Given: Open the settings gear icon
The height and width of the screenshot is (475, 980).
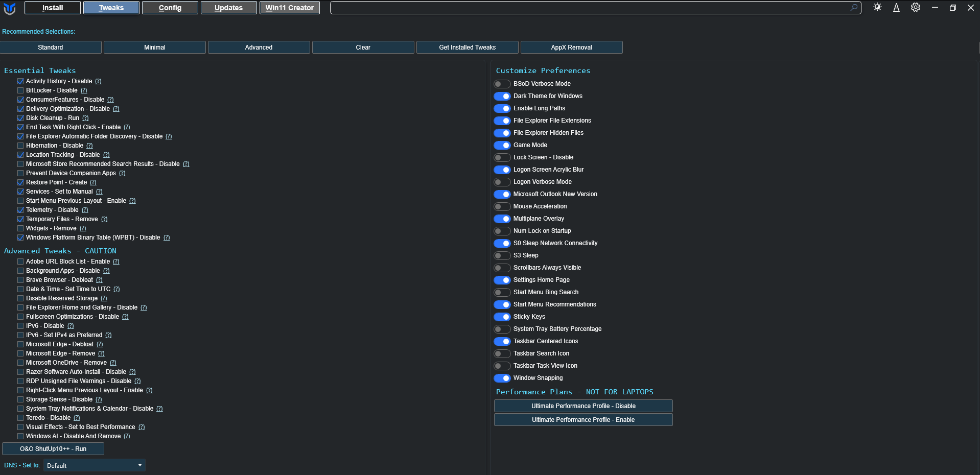Looking at the screenshot, I should coord(916,8).
